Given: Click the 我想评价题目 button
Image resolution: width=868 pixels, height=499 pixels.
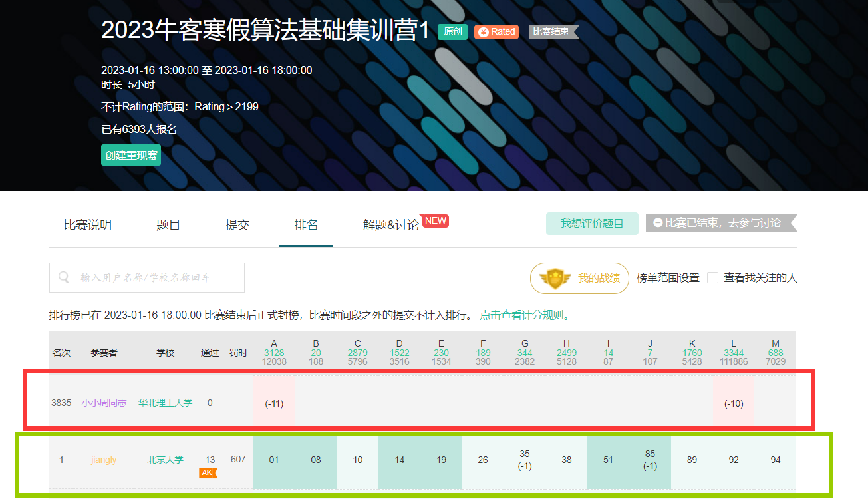Looking at the screenshot, I should pos(592,224).
